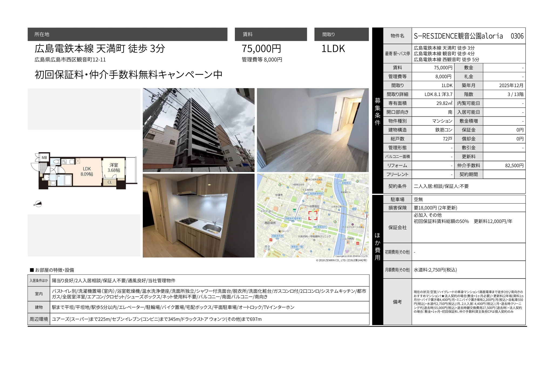Image resolution: width=555 pixels, height=392 pixels.
Task: Click the 周辺環境 text starting ユアーズ(スーパー)
Action: point(157,319)
